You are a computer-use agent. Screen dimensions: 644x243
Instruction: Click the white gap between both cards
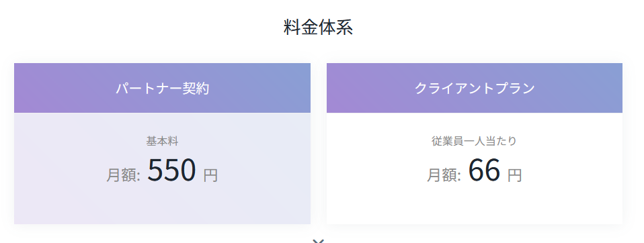319,144
